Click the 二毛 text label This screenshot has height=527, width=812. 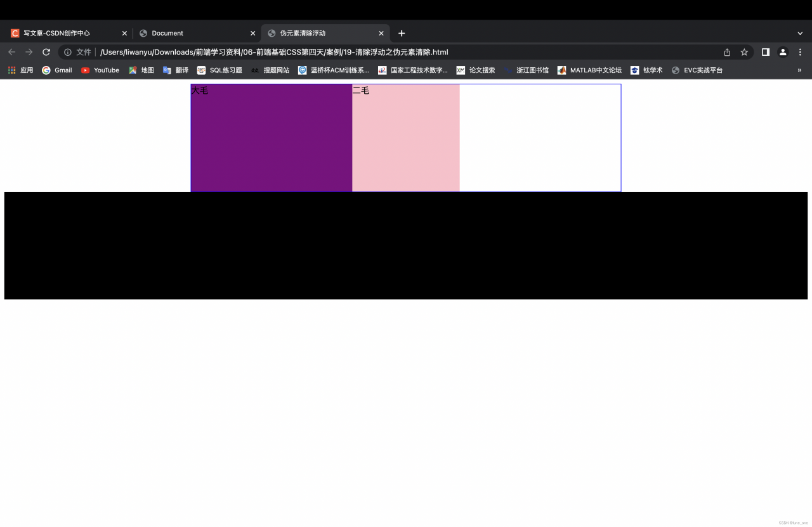click(x=361, y=91)
